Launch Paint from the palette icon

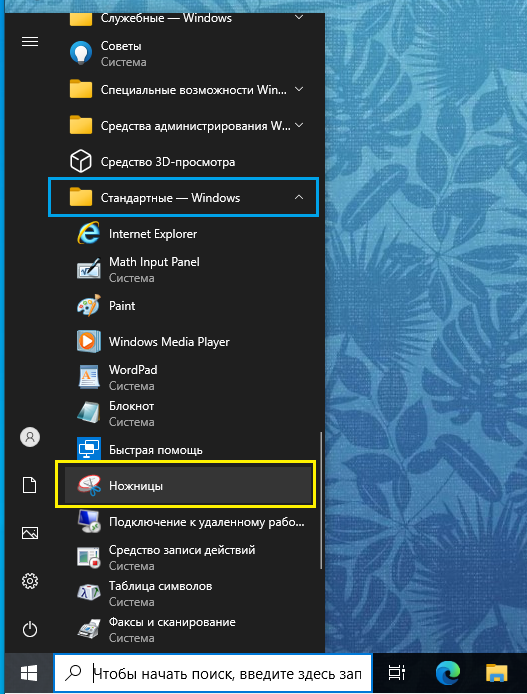click(89, 305)
